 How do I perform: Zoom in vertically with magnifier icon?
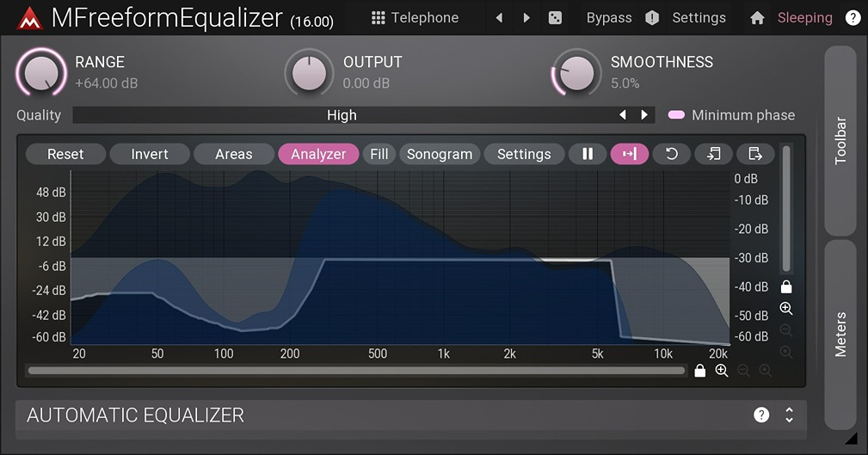coord(786,308)
